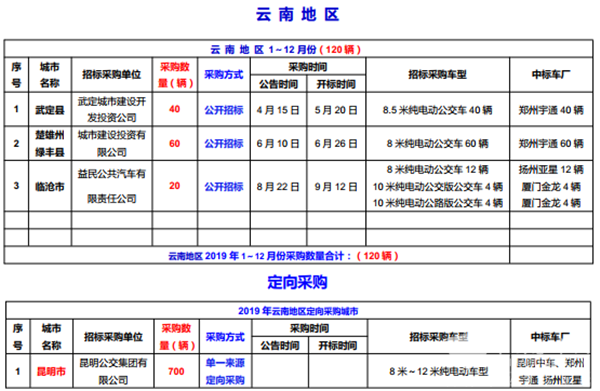Image resolution: width=600 pixels, height=391 pixels.
Task: Click the 8.5米纯电动公交车40辆 cell
Action: [x=437, y=110]
